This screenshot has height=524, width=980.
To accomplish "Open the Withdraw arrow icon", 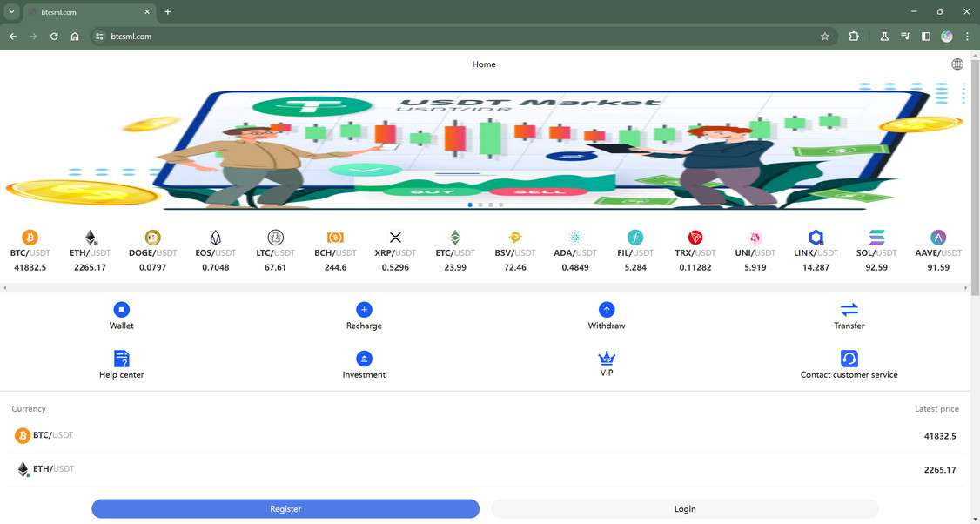I will [607, 310].
